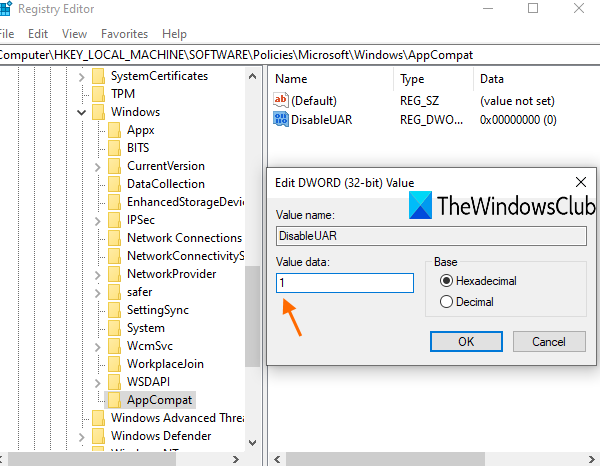Click the Registry Editor app icon
600x466 pixels.
pos(5,8)
